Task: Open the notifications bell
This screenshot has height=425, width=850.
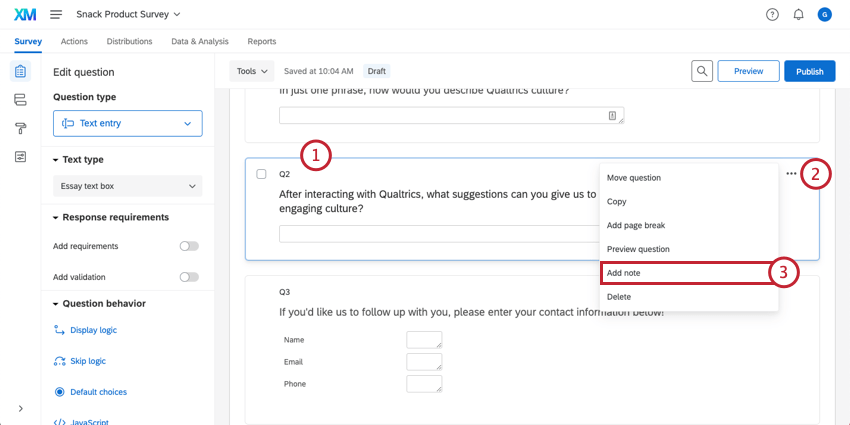Action: pos(798,15)
